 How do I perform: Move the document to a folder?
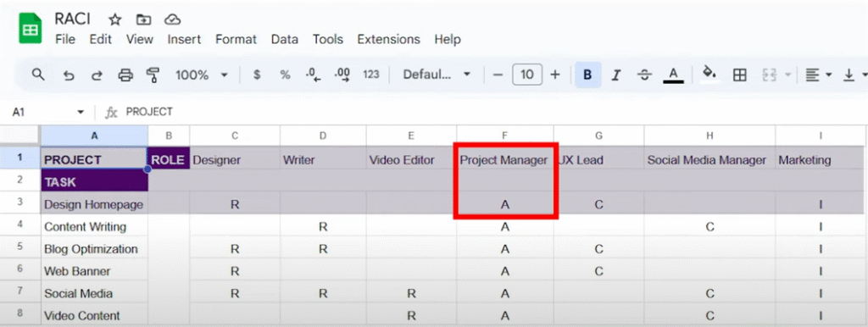pyautogui.click(x=143, y=20)
